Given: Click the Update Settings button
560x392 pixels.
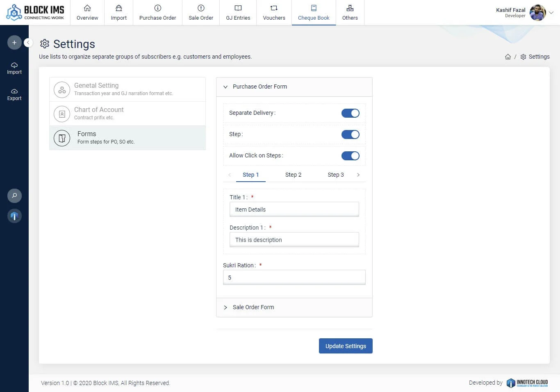Looking at the screenshot, I should [x=346, y=346].
